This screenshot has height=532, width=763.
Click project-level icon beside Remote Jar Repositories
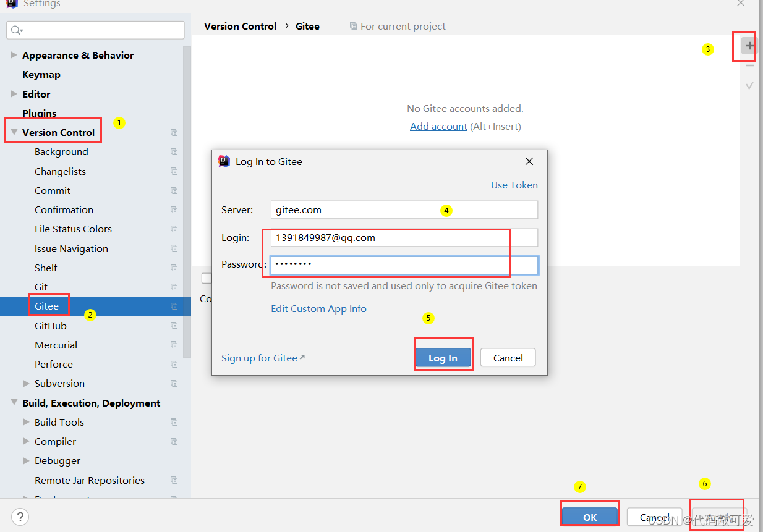tap(174, 480)
